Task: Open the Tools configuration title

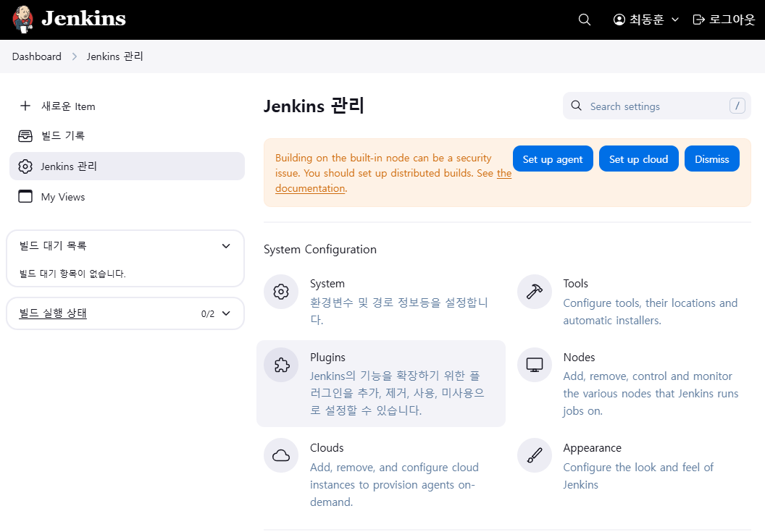Action: [x=576, y=283]
